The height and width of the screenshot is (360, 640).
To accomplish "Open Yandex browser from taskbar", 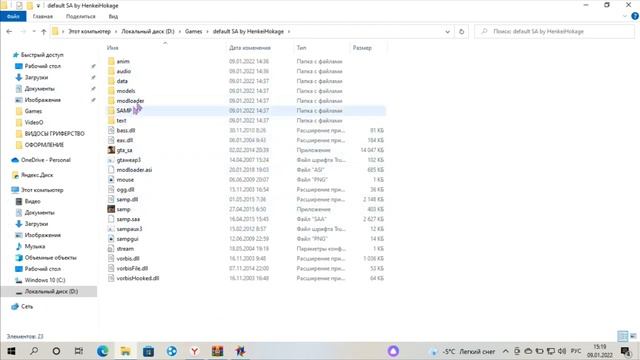I will point(195,351).
